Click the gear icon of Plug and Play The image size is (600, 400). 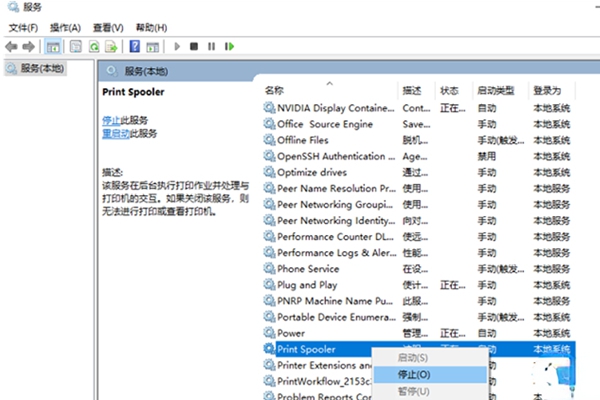[x=269, y=284]
